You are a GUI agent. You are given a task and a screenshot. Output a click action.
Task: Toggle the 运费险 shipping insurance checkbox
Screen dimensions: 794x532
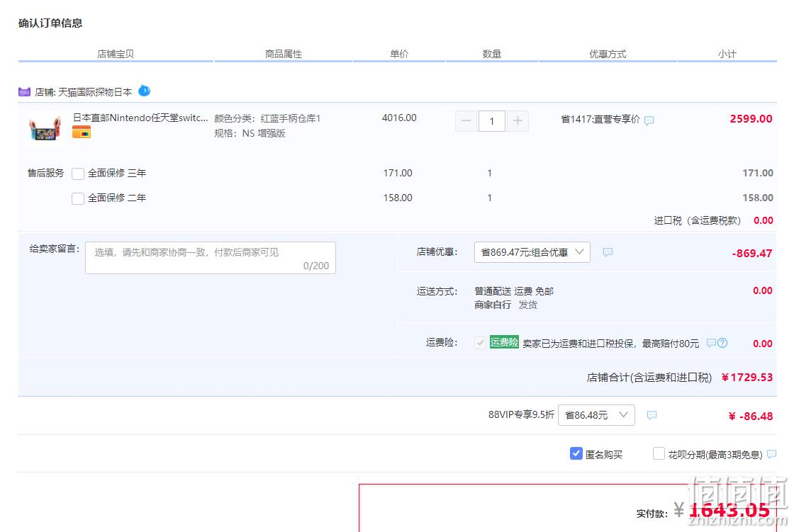click(480, 343)
